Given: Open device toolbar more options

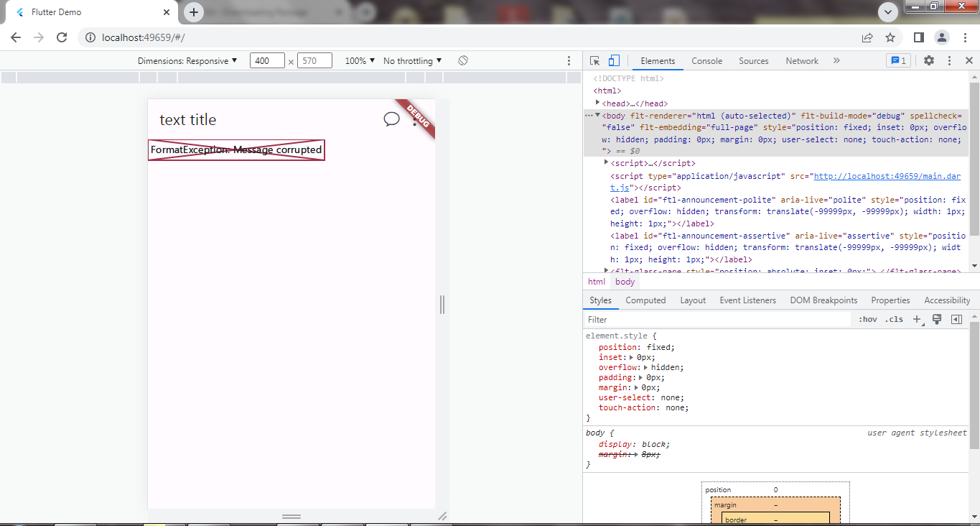Looking at the screenshot, I should pyautogui.click(x=569, y=61).
